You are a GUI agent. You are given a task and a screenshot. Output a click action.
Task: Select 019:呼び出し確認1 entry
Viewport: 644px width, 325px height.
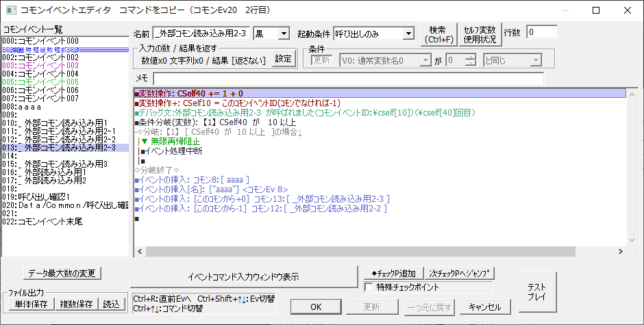[x=65, y=197]
